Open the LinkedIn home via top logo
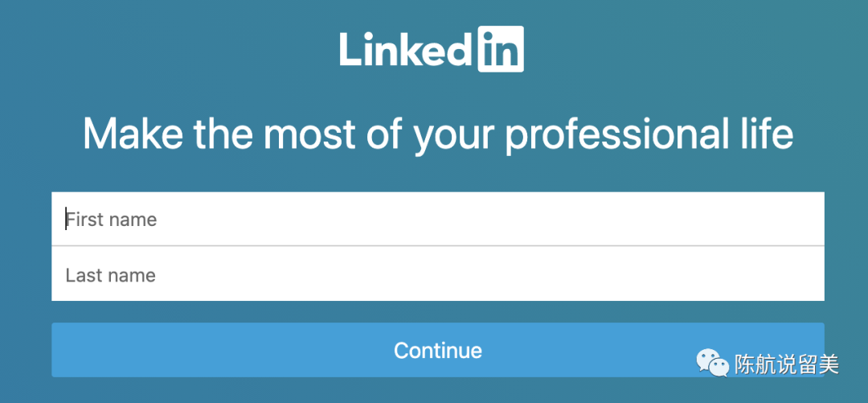868x403 pixels. click(x=432, y=49)
